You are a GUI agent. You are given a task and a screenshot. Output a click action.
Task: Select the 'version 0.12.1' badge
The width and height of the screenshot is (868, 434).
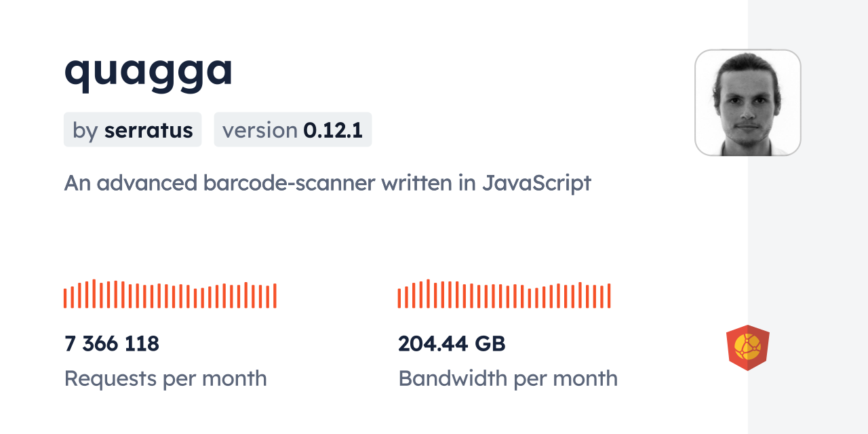293,130
